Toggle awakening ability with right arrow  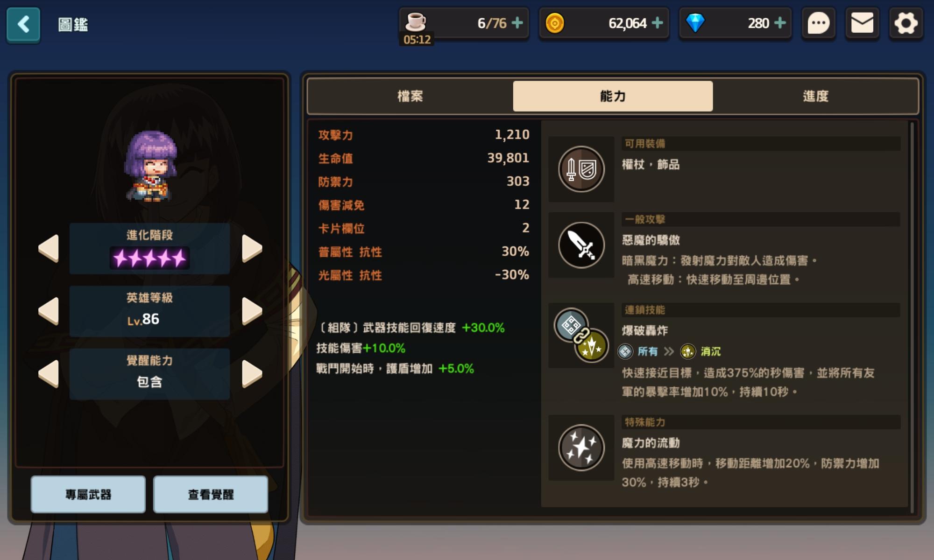coord(252,374)
